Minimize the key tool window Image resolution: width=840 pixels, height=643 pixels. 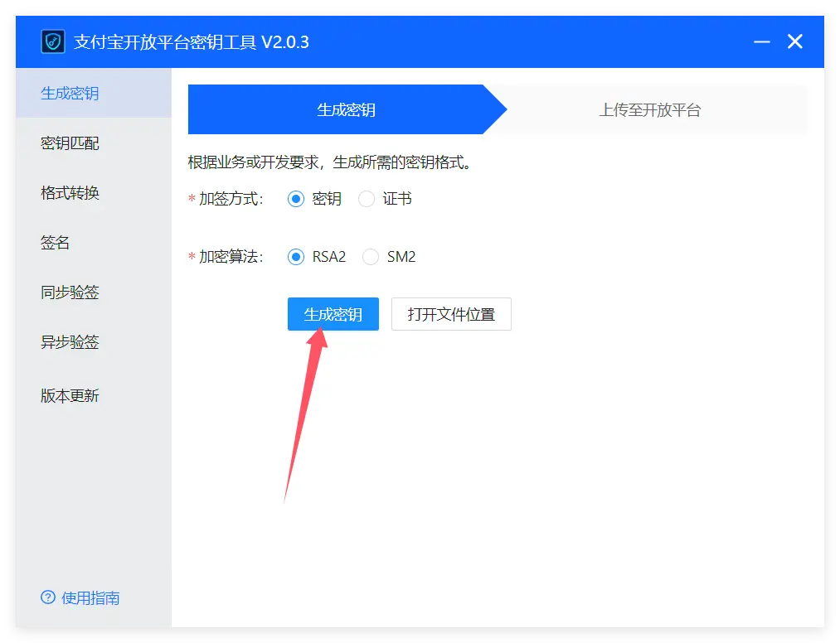[x=761, y=41]
